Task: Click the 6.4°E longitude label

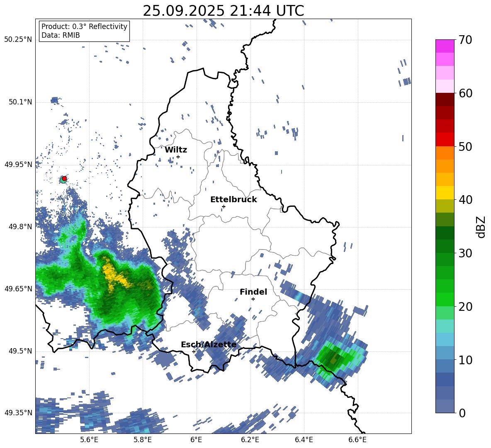Action: [304, 440]
